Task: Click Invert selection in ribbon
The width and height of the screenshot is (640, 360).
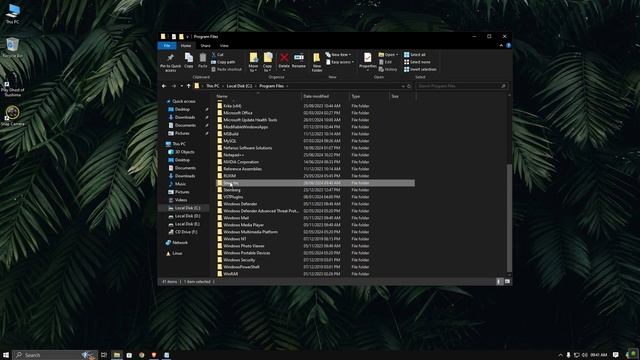Action: coord(420,69)
